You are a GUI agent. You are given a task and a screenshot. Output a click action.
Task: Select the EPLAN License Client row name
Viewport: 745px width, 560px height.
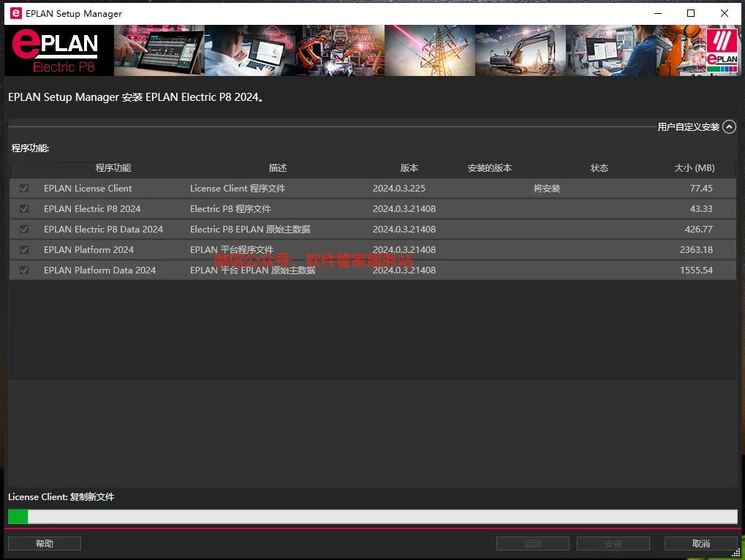[x=88, y=189]
